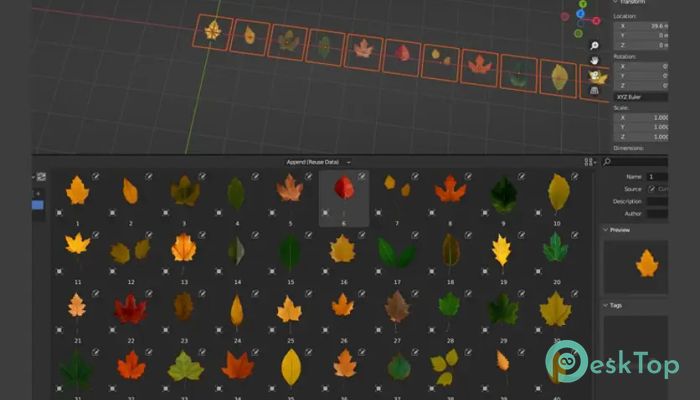Select dark green leaf asset thumbnail 9
This screenshot has height=400, width=700.
pos(504,195)
